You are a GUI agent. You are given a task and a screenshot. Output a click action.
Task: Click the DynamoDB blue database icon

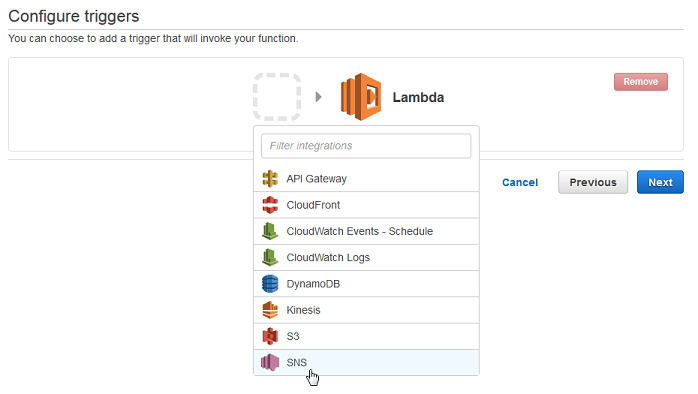pyautogui.click(x=270, y=284)
